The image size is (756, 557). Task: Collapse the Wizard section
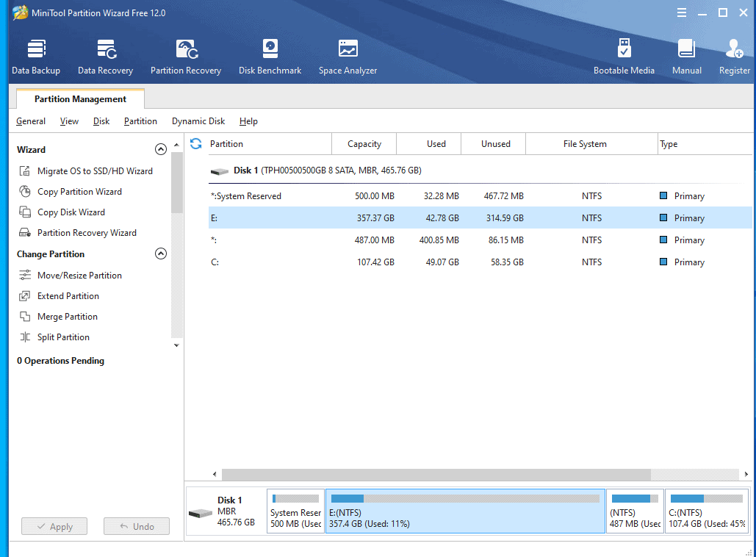tap(161, 150)
